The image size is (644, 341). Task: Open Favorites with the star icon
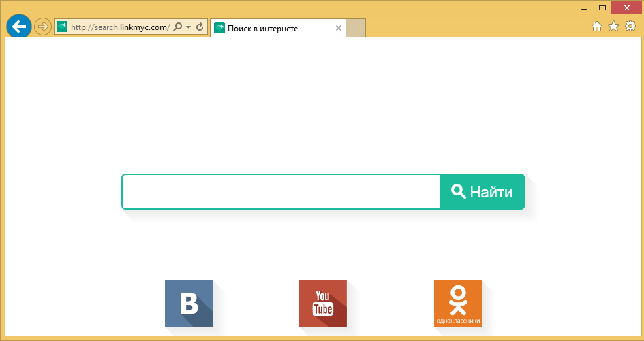point(613,27)
